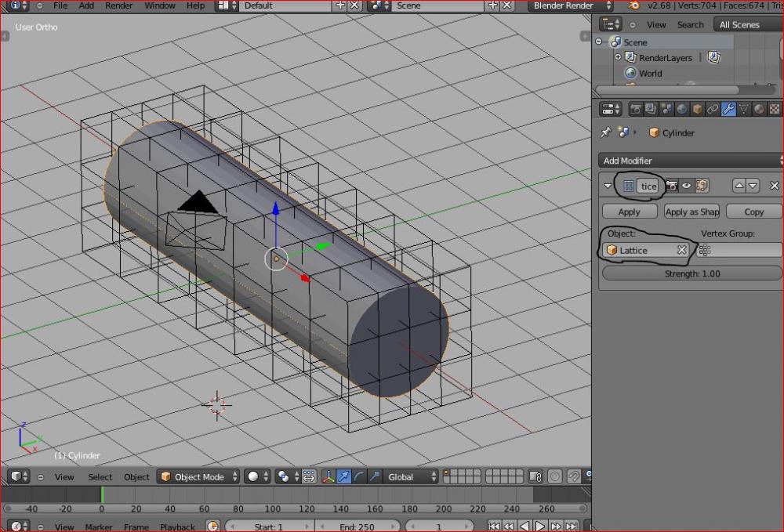Click the Copy modifier button

click(753, 212)
